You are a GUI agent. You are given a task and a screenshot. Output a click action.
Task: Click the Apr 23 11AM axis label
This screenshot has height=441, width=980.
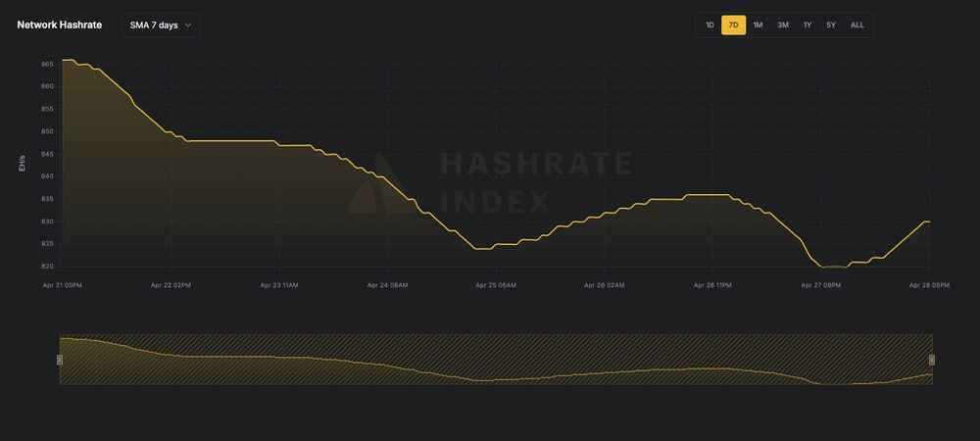click(279, 285)
